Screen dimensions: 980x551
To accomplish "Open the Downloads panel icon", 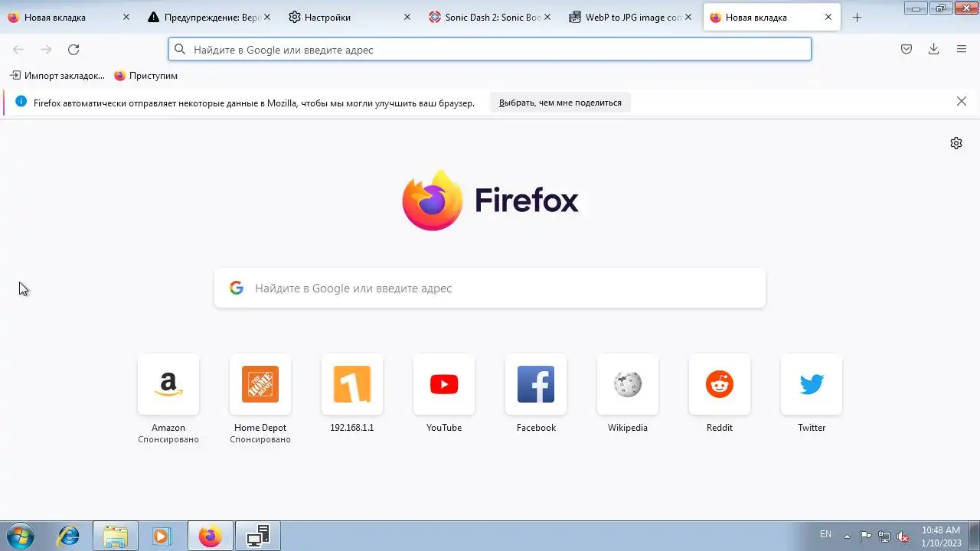I will pos(934,50).
